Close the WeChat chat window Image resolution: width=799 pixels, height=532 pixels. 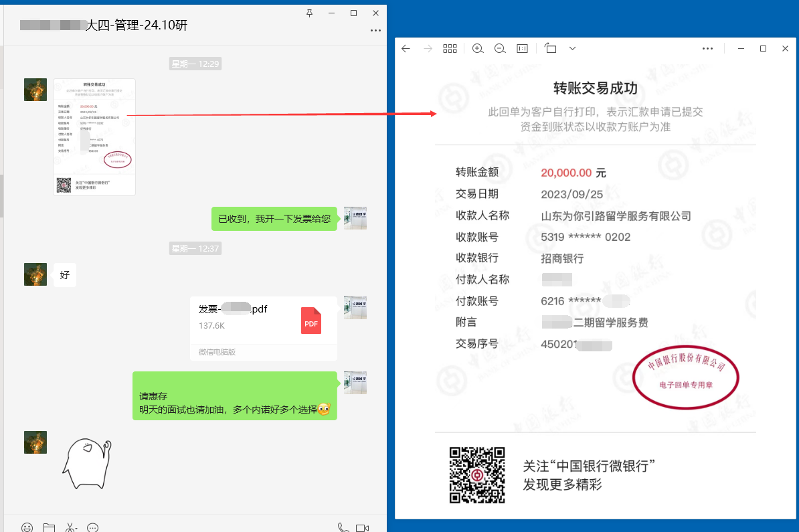375,13
